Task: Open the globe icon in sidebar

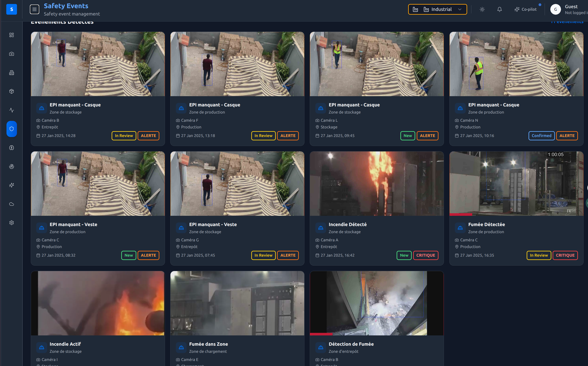Action: pyautogui.click(x=12, y=148)
